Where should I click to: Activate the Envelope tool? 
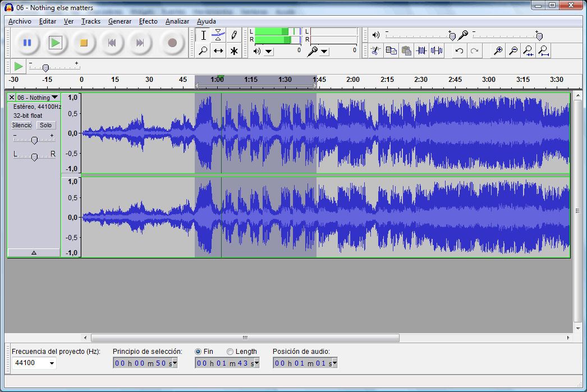point(218,35)
